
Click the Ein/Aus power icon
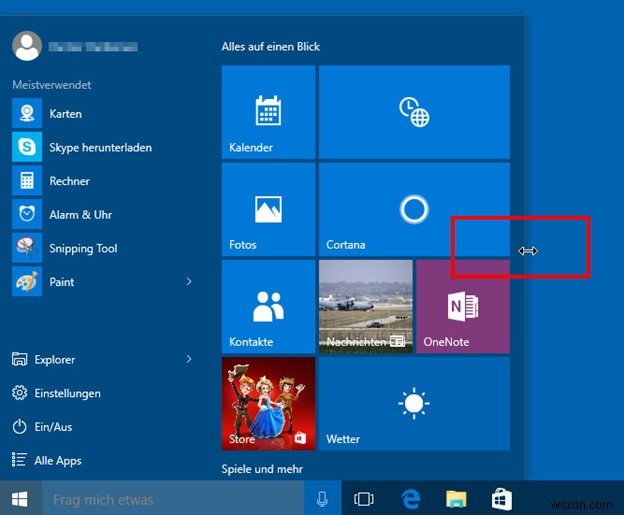tap(20, 427)
